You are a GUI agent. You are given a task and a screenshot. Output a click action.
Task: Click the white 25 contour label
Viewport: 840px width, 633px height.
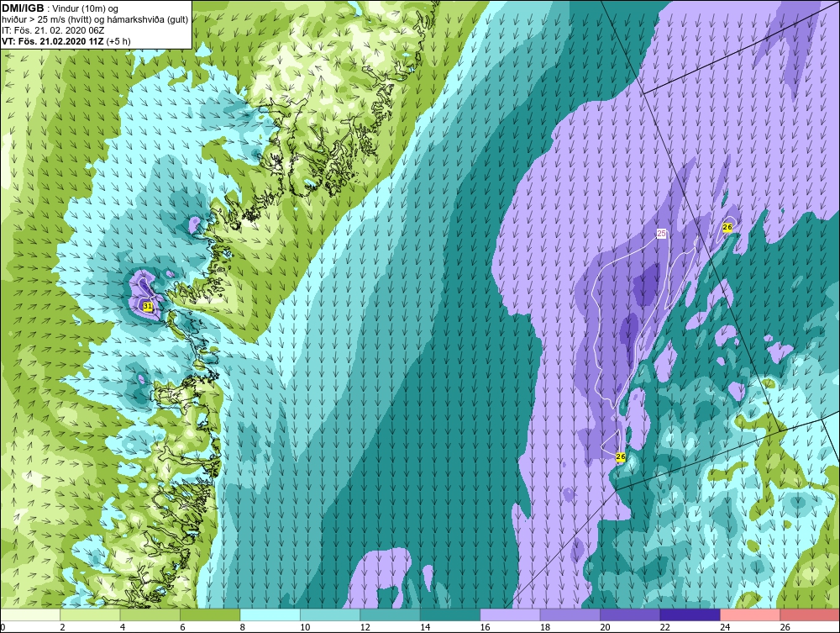pos(662,234)
